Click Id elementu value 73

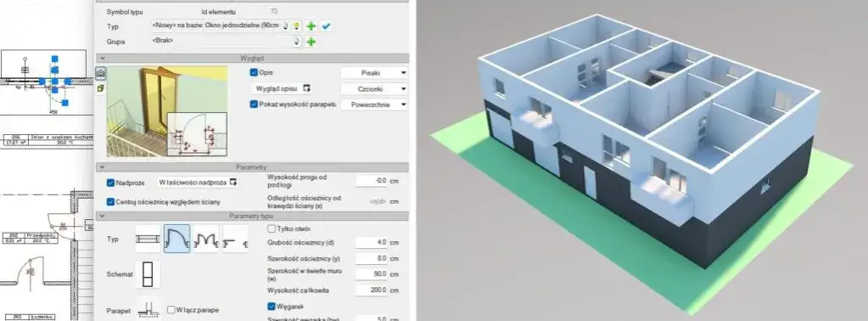coord(274,11)
